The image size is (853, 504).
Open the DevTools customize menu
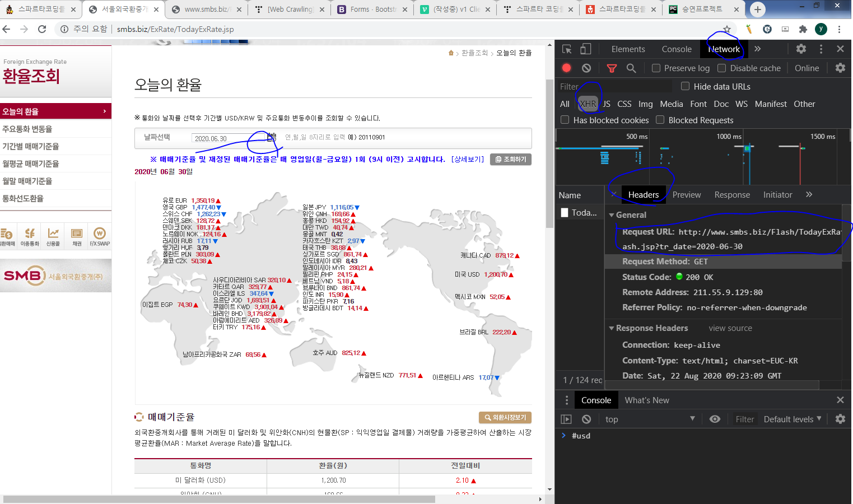point(821,49)
